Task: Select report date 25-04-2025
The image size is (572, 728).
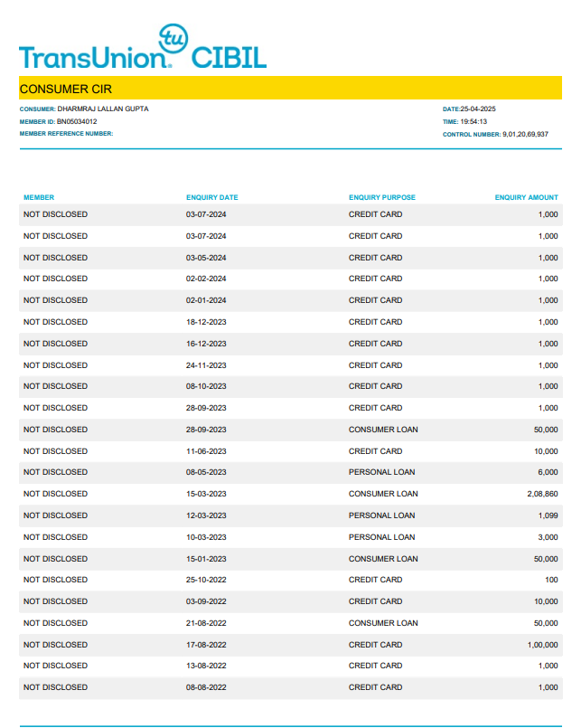Action: click(x=478, y=109)
